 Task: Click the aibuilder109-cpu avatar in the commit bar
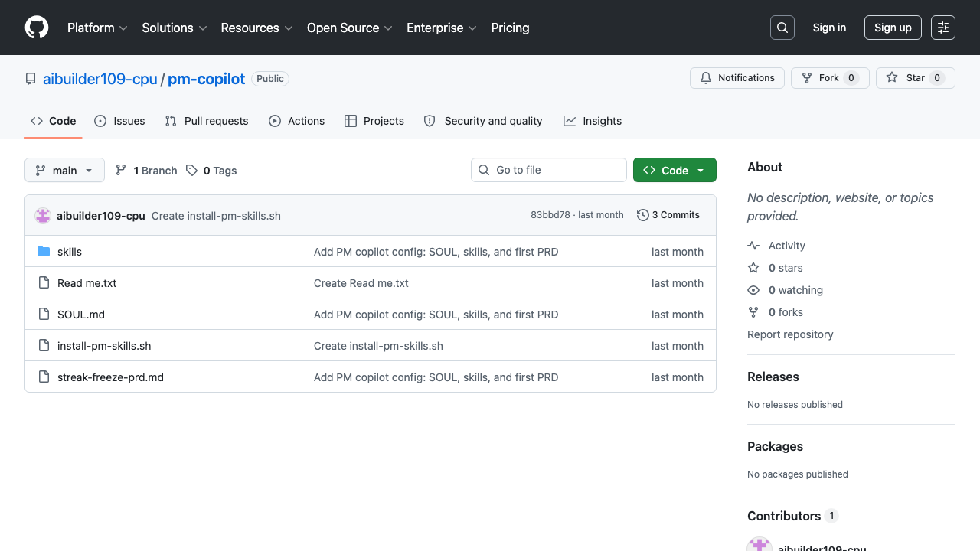(43, 216)
